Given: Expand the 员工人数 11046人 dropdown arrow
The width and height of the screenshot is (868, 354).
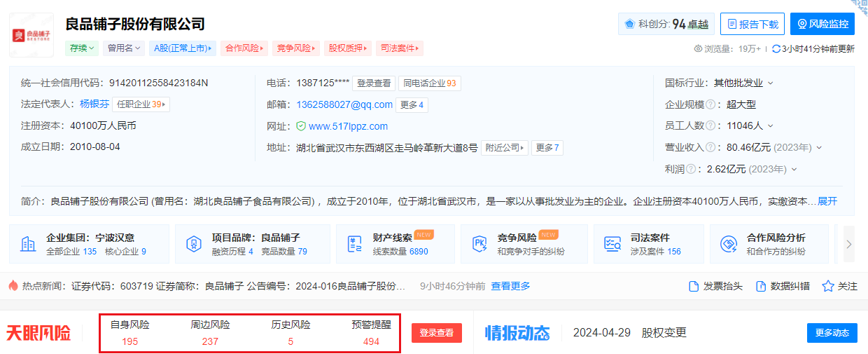Looking at the screenshot, I should point(771,126).
